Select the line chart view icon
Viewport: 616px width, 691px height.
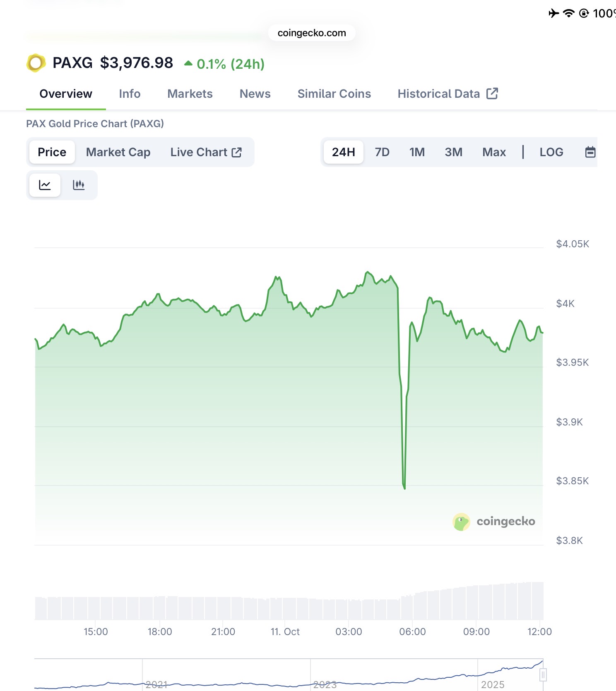coord(45,185)
